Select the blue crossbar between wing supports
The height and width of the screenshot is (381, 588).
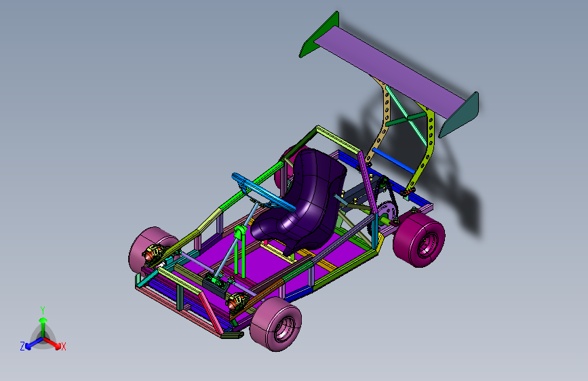click(394, 161)
